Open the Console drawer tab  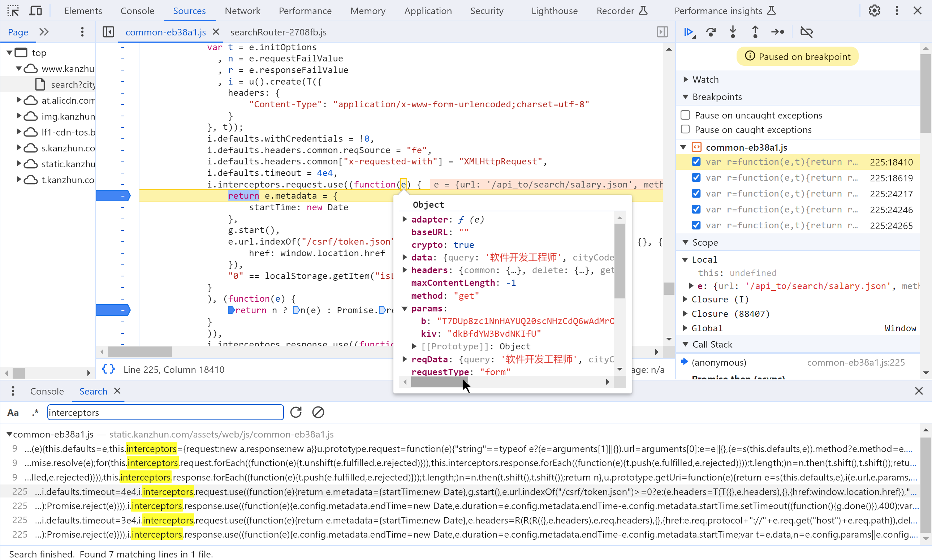(x=47, y=391)
